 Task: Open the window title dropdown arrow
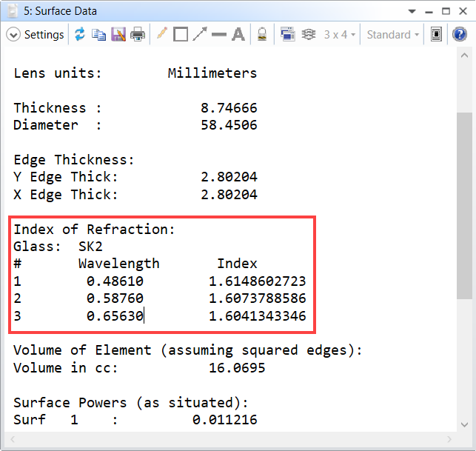coord(412,12)
